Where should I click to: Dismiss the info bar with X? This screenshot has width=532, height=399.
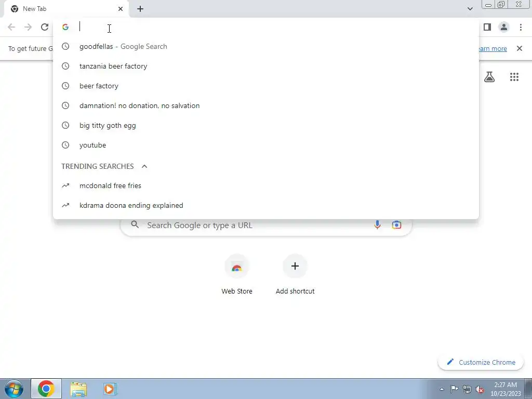click(x=520, y=48)
